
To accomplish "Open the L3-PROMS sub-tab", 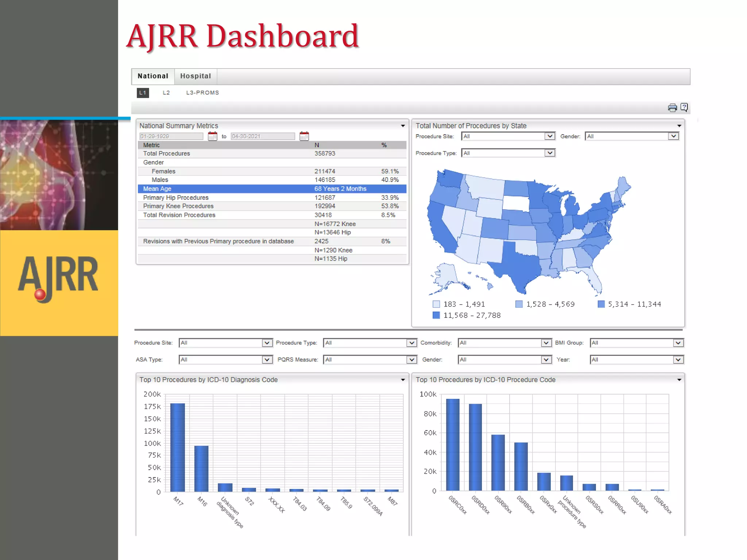I will (x=202, y=93).
